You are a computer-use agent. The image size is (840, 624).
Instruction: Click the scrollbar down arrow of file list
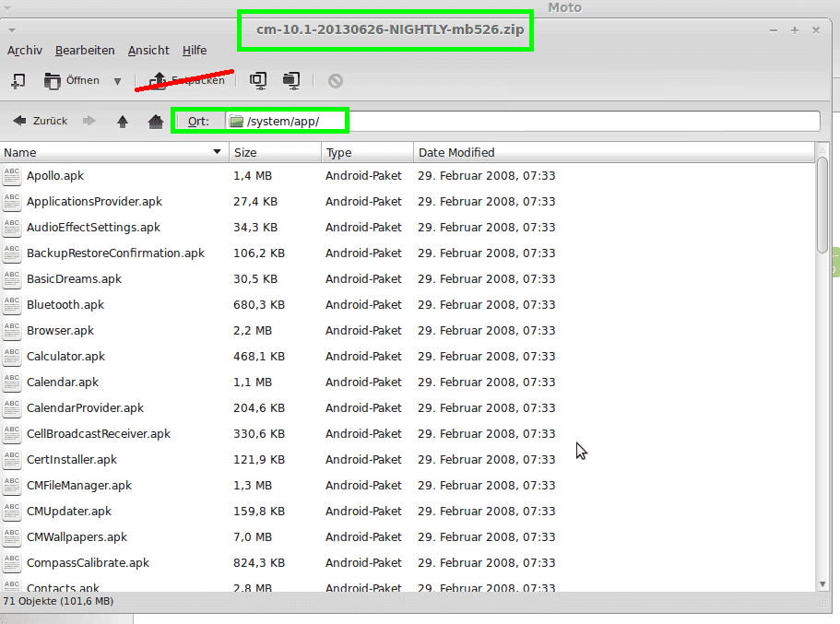822,584
